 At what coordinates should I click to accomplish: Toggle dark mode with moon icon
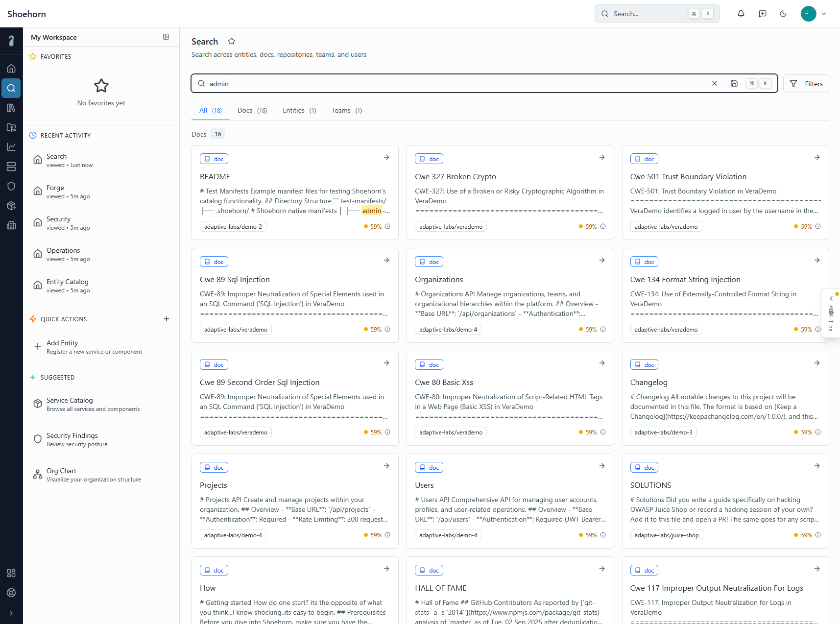pyautogui.click(x=783, y=14)
